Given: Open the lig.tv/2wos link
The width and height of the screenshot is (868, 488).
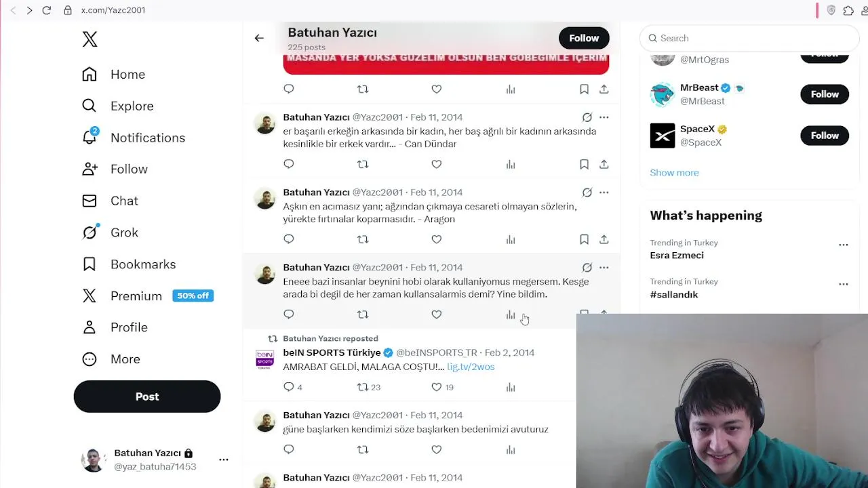Looking at the screenshot, I should pos(471,367).
